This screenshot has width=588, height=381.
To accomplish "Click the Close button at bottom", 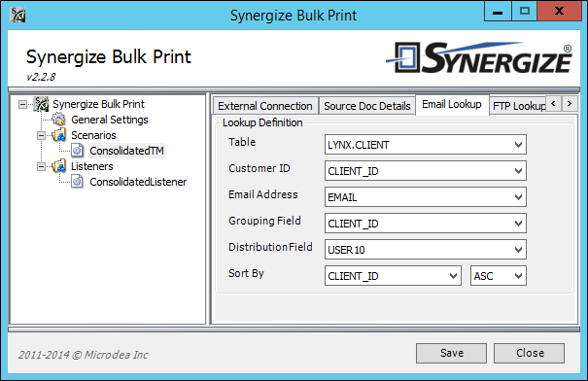I will pyautogui.click(x=529, y=353).
